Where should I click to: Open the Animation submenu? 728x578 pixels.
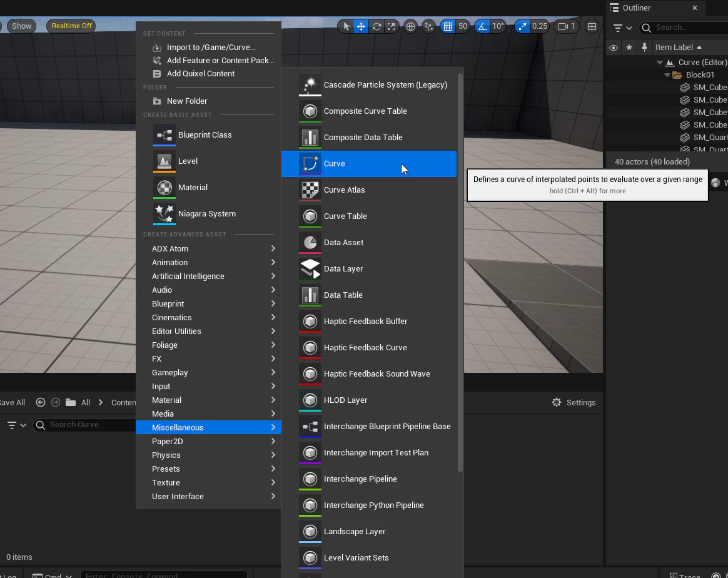tap(208, 263)
